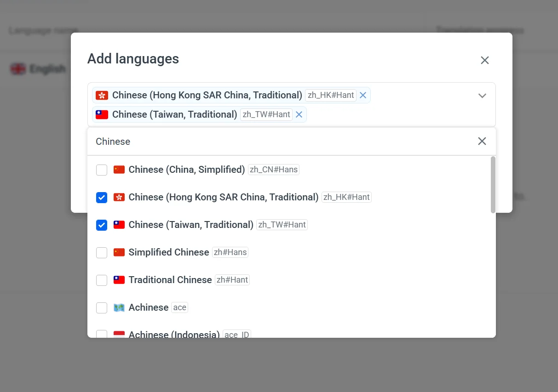
Task: Check the Achinese ace checkbox
Action: [102, 308]
